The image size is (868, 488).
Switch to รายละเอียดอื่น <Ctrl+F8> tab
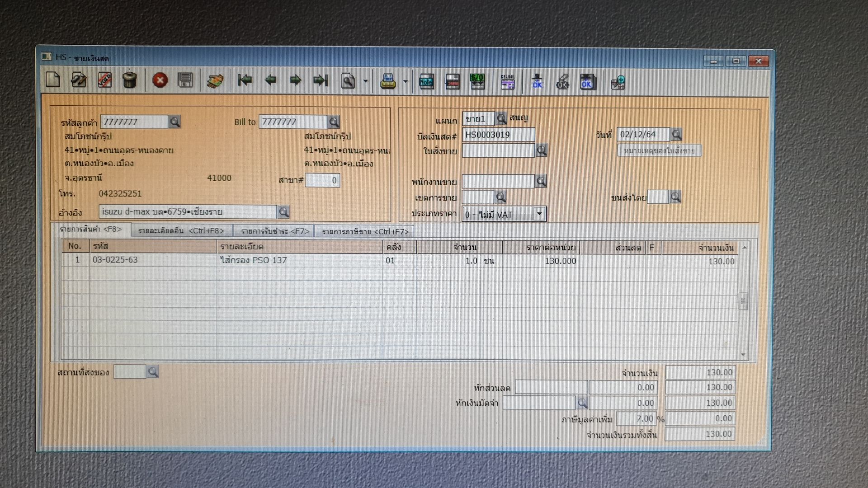click(x=181, y=231)
